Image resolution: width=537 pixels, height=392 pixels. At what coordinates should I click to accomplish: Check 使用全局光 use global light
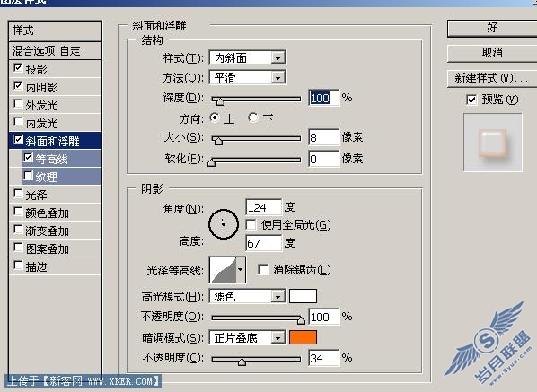[x=251, y=225]
